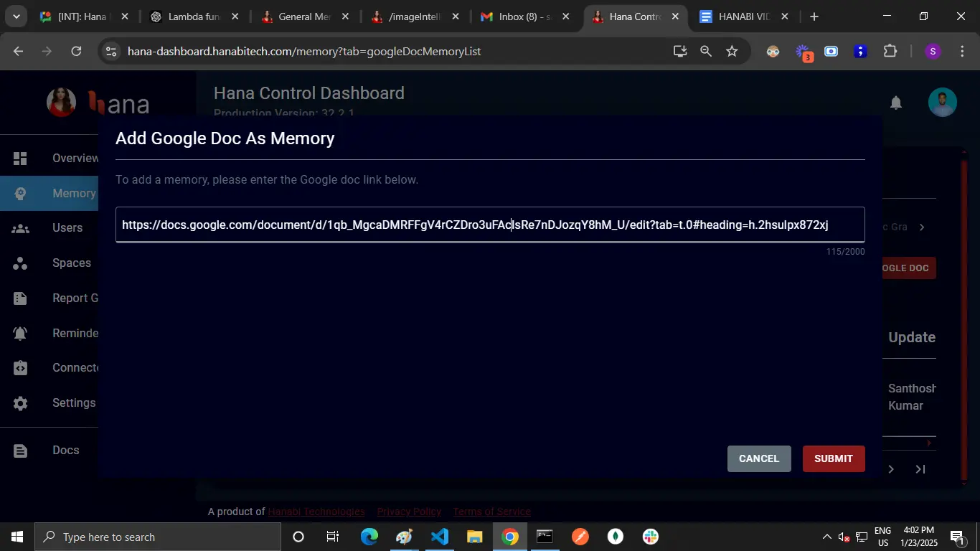The width and height of the screenshot is (980, 551).
Task: Open the Chrome three-dot menu
Action: [962, 51]
